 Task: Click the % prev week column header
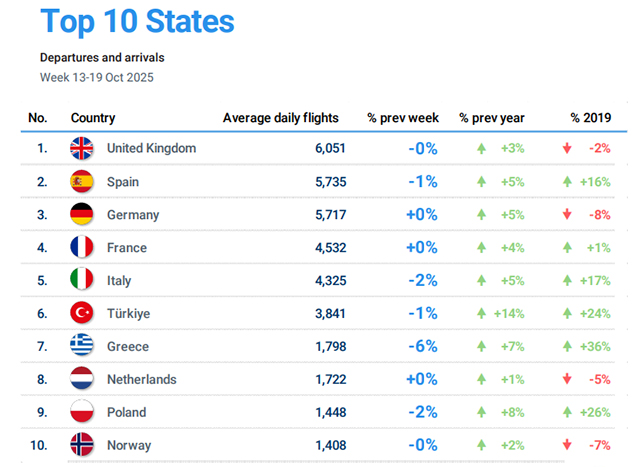(402, 118)
